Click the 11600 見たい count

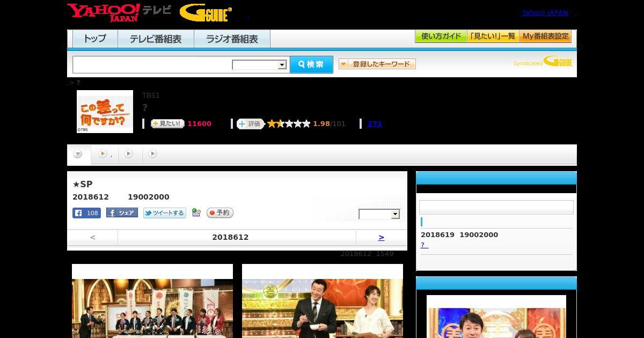point(199,124)
